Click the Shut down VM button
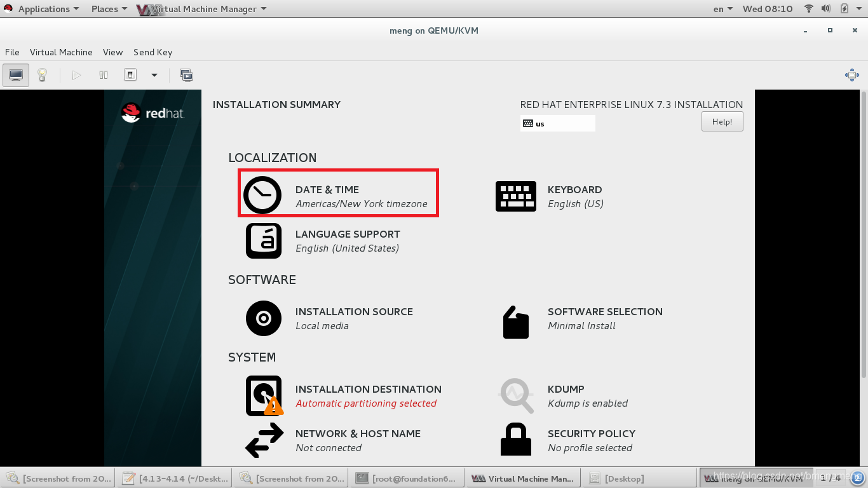Viewport: 868px width, 488px height. (x=130, y=75)
